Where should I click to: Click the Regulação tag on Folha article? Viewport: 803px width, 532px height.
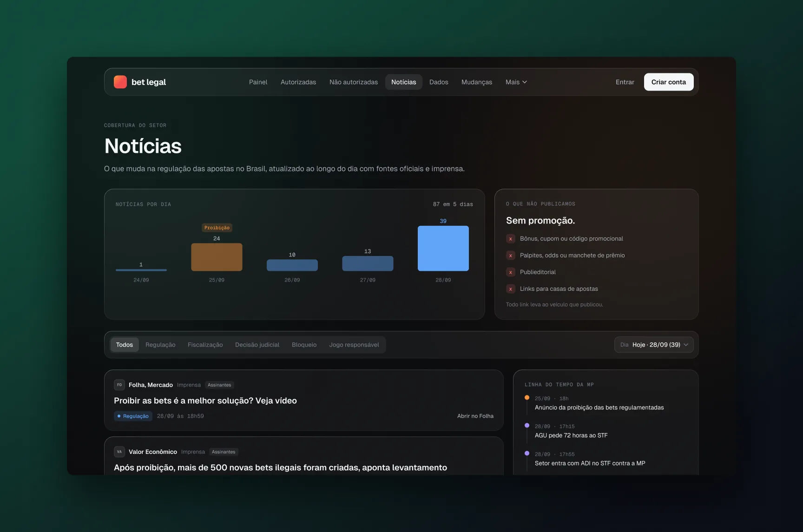133,416
